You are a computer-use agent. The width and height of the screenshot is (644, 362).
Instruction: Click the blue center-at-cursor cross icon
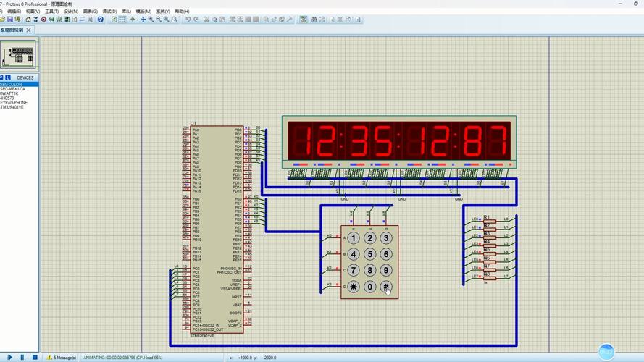coord(143,20)
